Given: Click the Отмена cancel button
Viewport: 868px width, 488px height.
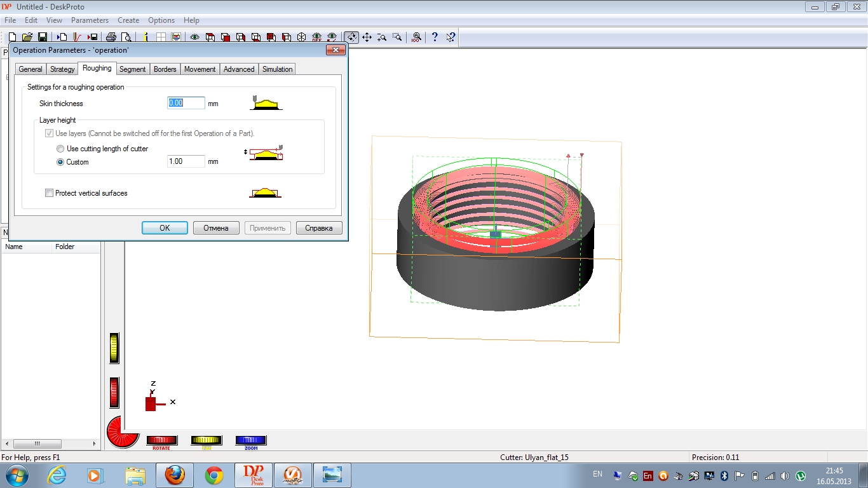Looking at the screenshot, I should pyautogui.click(x=215, y=228).
